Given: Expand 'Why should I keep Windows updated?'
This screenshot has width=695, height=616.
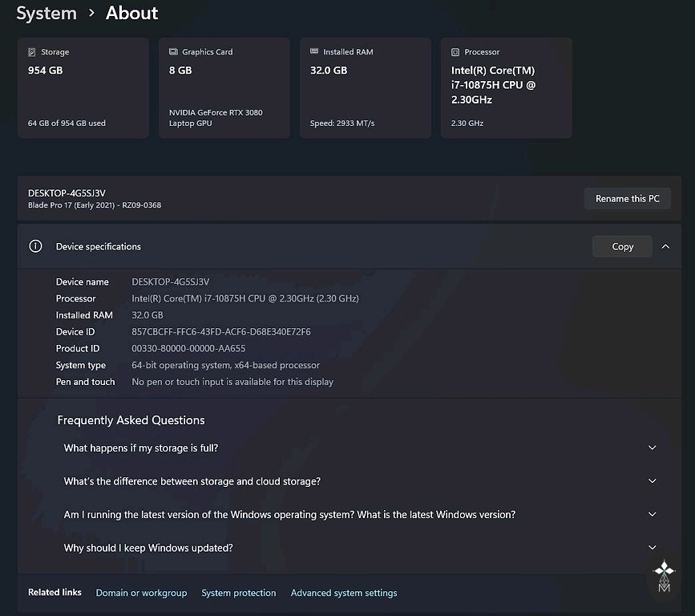Looking at the screenshot, I should (652, 548).
